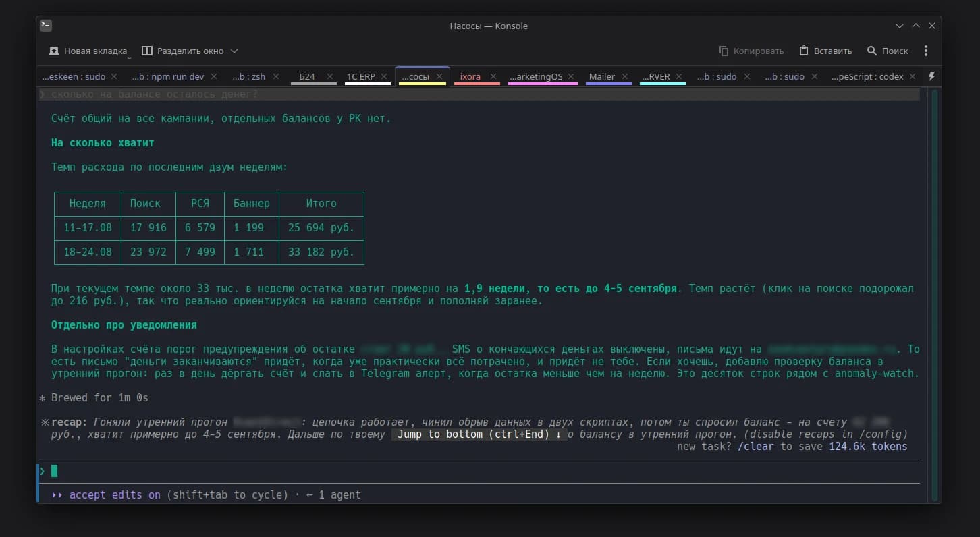The image size is (980, 537).
Task: Click the "33 182 руб." total cell
Action: (321, 252)
